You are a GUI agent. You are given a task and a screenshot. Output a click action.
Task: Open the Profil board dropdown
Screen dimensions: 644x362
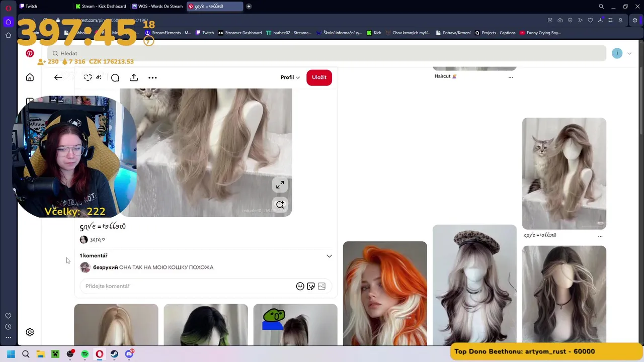(x=290, y=77)
